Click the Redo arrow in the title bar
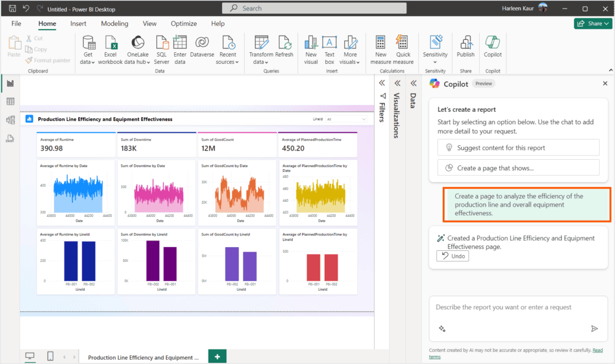Image resolution: width=615 pixels, height=364 pixels. pos(39,8)
